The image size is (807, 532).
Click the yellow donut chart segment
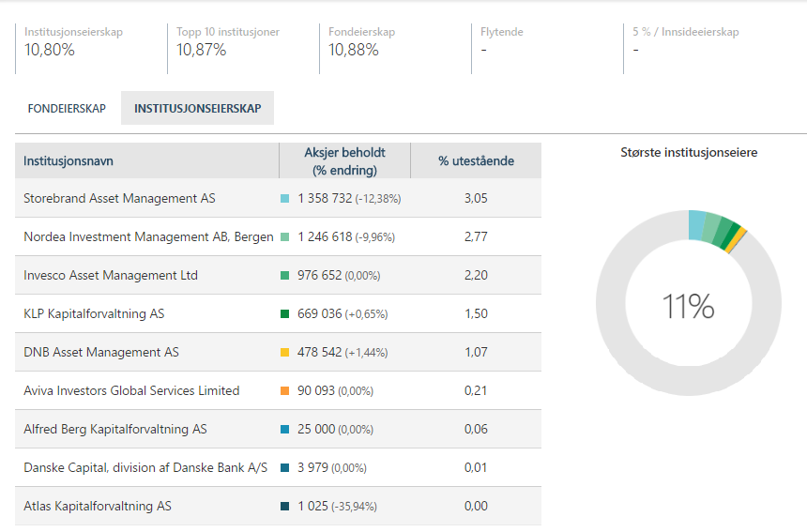(736, 240)
